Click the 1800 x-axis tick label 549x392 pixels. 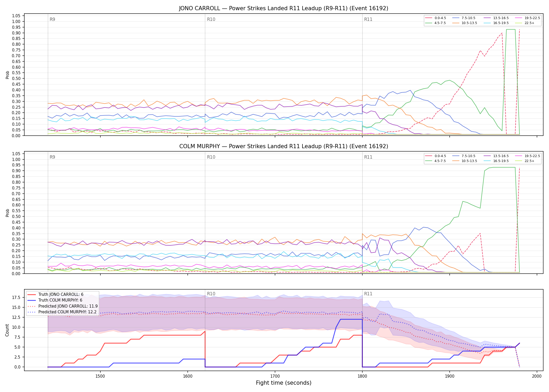pyautogui.click(x=362, y=376)
